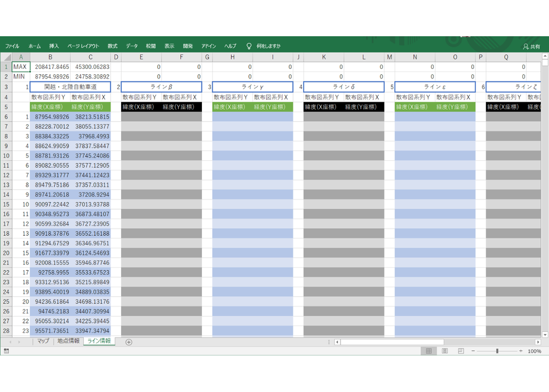The width and height of the screenshot is (549, 392).
Task: Click the horizontal scrollbar thumb
Action: click(392, 342)
